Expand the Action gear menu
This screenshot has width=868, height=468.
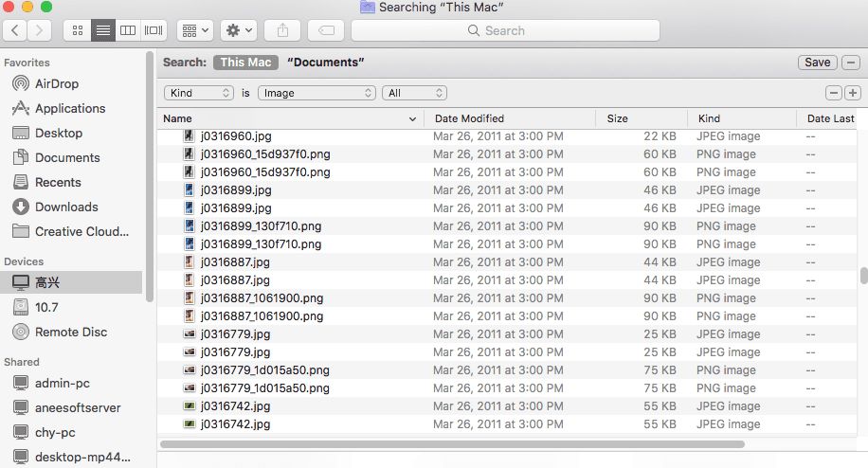pyautogui.click(x=238, y=30)
